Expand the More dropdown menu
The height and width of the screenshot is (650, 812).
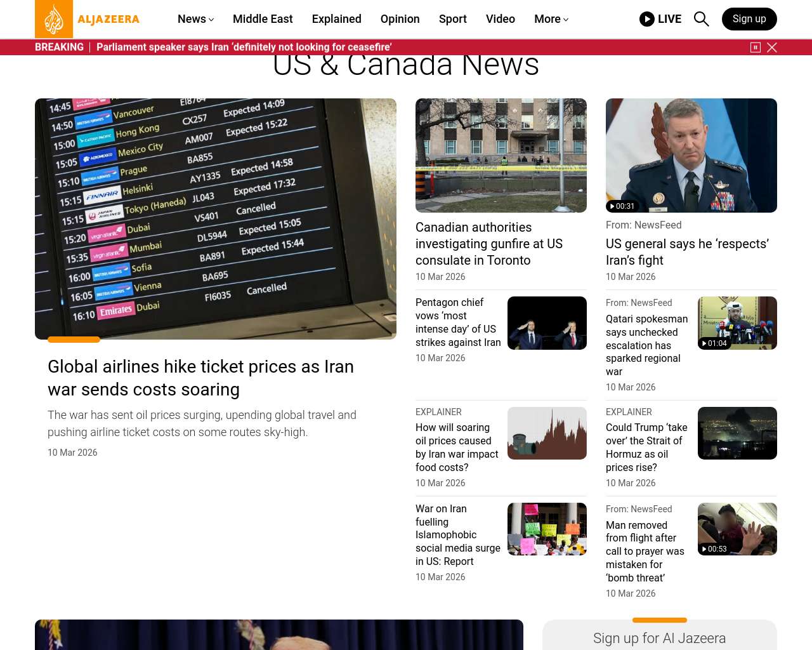pos(551,19)
